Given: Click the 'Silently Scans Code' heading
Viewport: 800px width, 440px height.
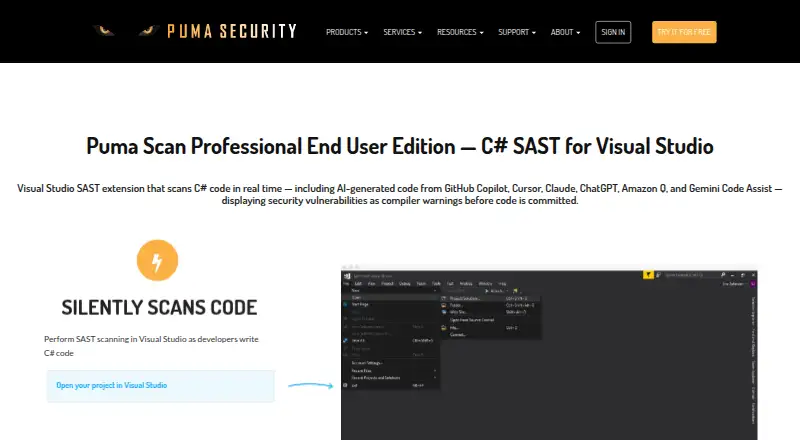Looking at the screenshot, I should [x=159, y=308].
